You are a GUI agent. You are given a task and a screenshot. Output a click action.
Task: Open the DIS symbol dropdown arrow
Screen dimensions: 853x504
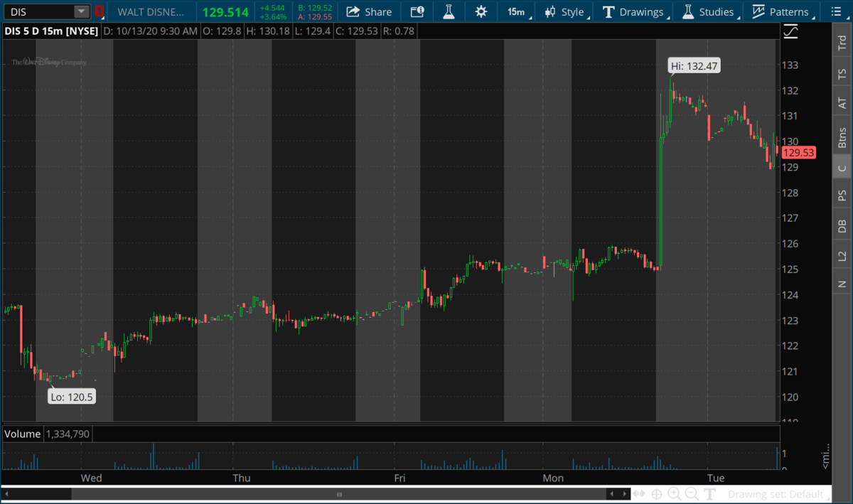(x=82, y=11)
